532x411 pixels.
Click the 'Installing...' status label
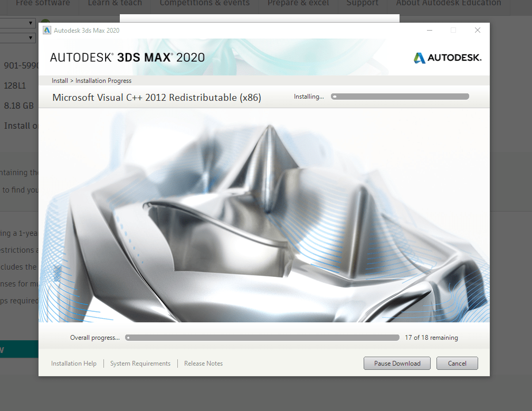pyautogui.click(x=309, y=97)
